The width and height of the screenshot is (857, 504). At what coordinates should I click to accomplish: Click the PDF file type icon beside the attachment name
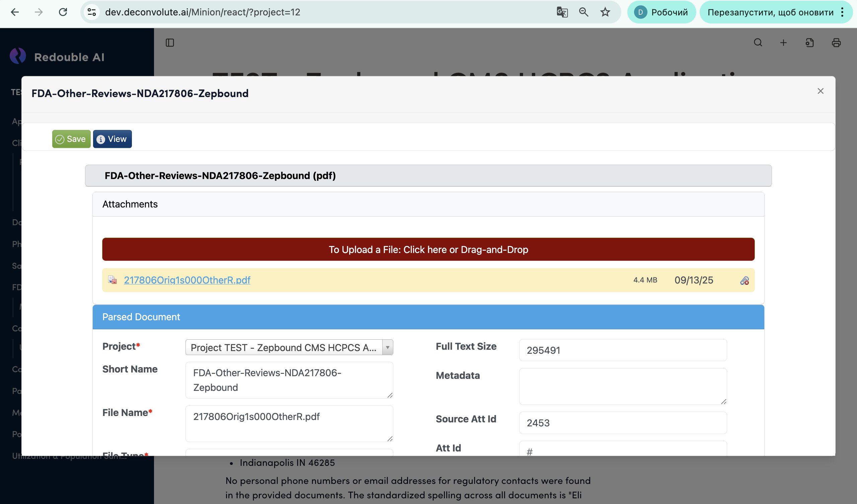[112, 280]
